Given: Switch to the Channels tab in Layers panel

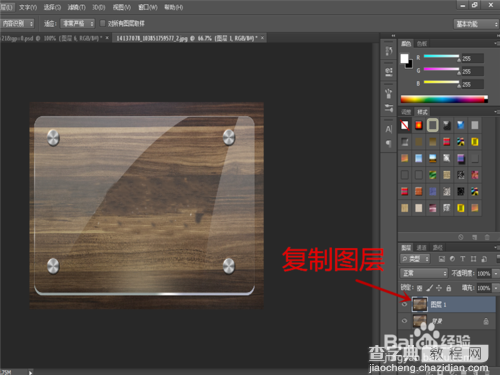Looking at the screenshot, I should pyautogui.click(x=422, y=248).
